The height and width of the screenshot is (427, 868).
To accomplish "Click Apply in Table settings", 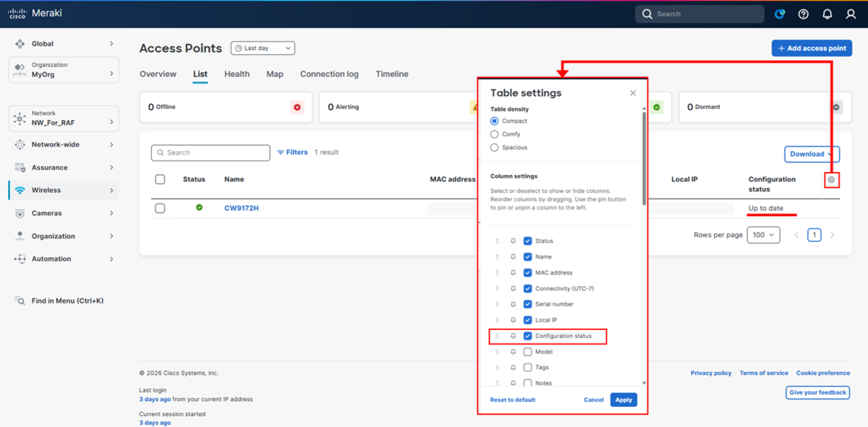I will click(624, 400).
